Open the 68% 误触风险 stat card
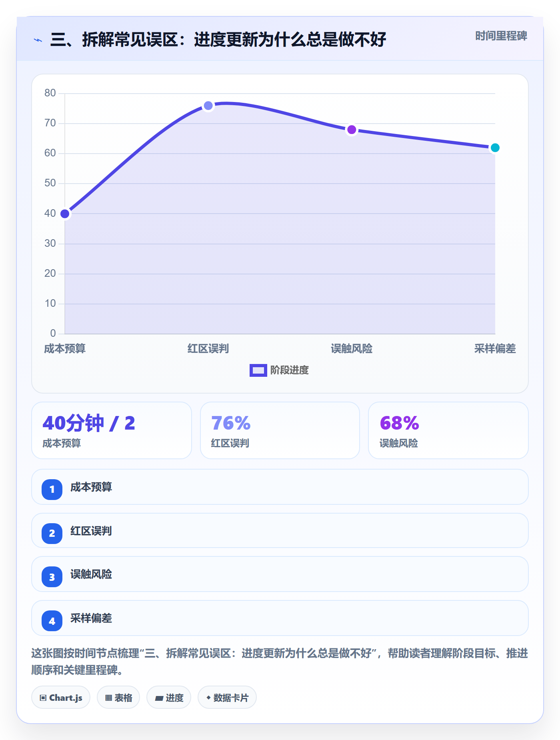The image size is (560, 740). 448,430
